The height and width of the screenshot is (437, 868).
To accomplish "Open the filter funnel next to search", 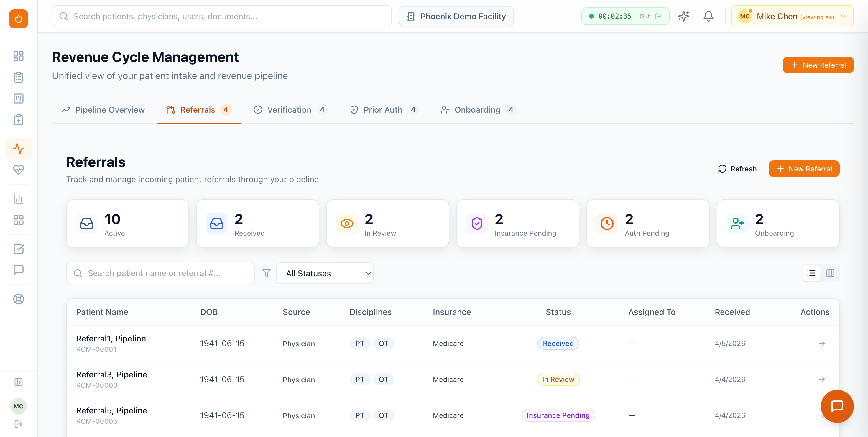I will (266, 273).
